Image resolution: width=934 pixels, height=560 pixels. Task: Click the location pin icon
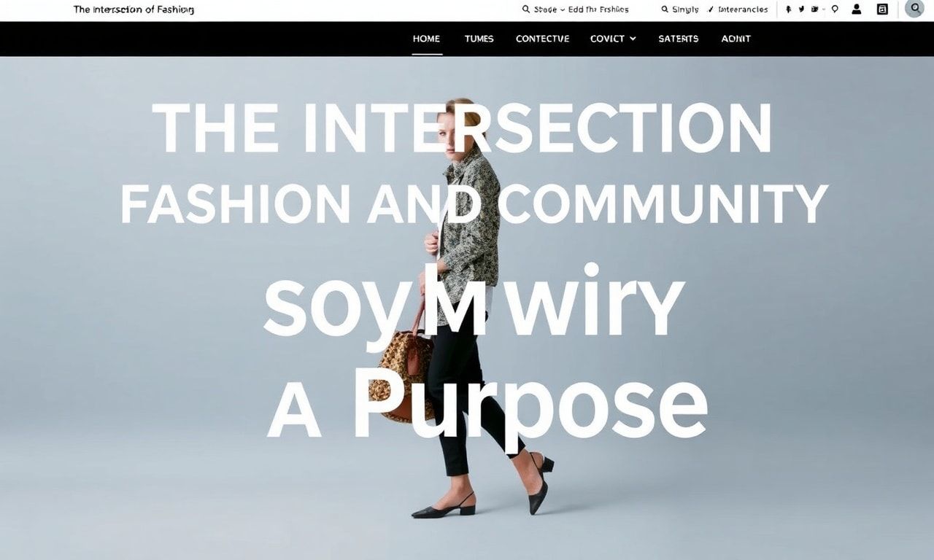click(x=835, y=9)
